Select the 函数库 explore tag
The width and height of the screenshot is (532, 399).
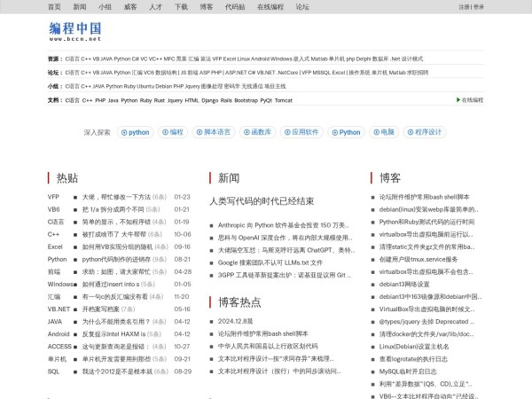click(257, 132)
